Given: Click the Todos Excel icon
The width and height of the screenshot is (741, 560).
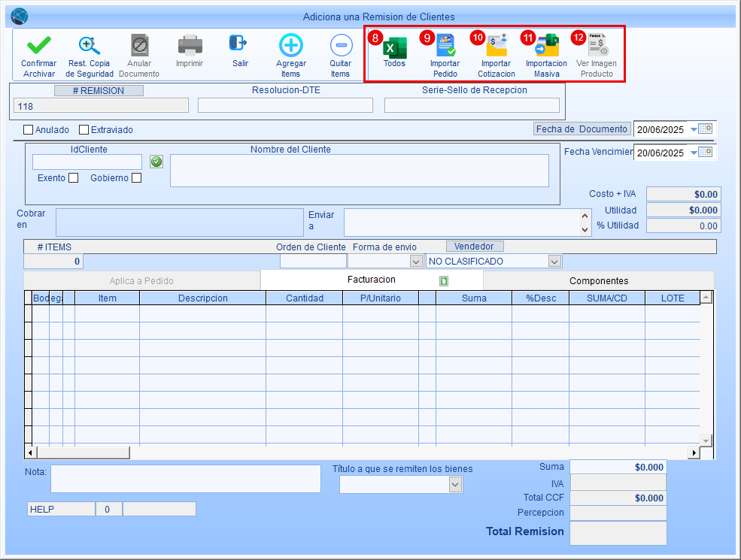Looking at the screenshot, I should [x=394, y=48].
